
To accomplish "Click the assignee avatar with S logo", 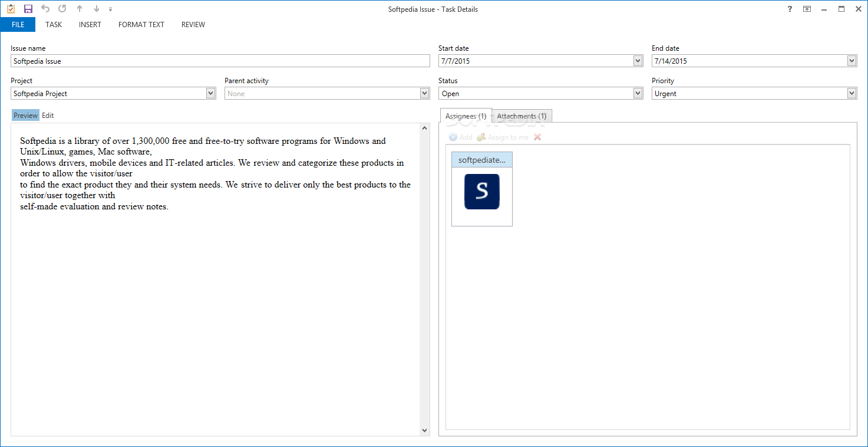I will tap(482, 192).
